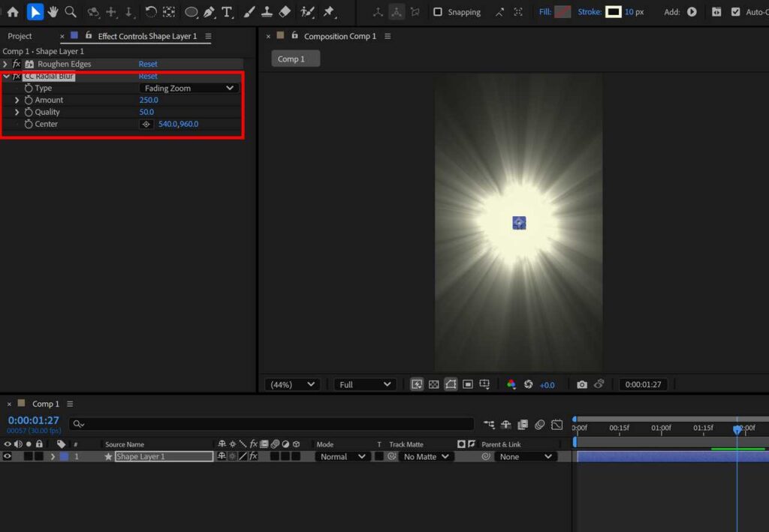
Task: Toggle the Auto-Open checkbox in the toolbar
Action: point(735,12)
